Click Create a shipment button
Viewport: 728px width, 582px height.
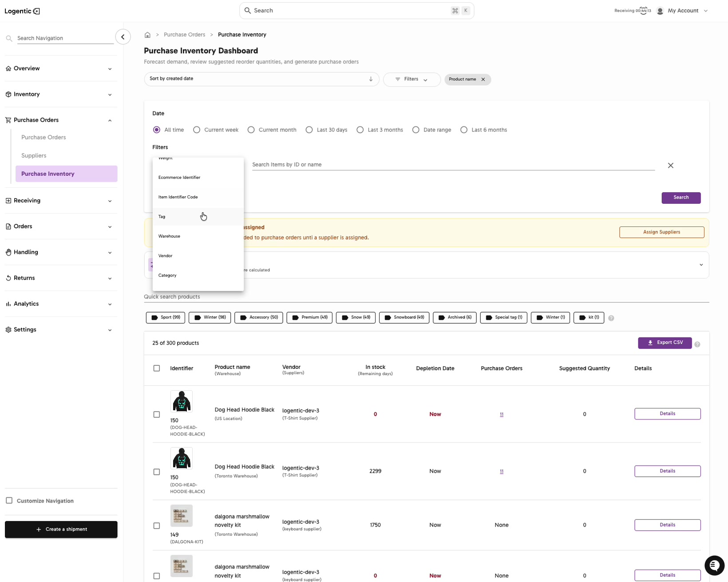61,530
